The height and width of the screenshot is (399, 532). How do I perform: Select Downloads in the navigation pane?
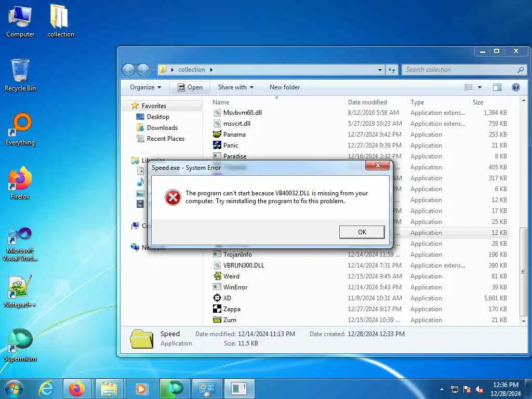click(x=162, y=128)
